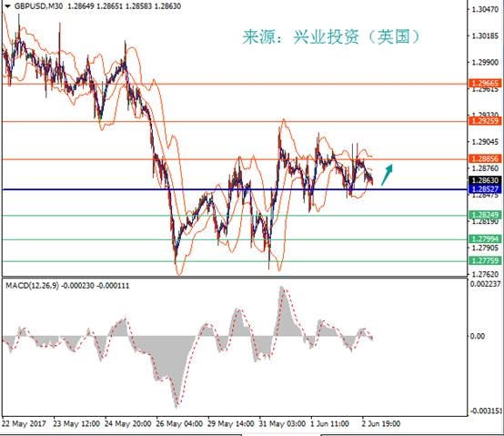Click the 2 Jun 19:00 time label
Viewport: 504px width, 436px height.
[x=381, y=424]
